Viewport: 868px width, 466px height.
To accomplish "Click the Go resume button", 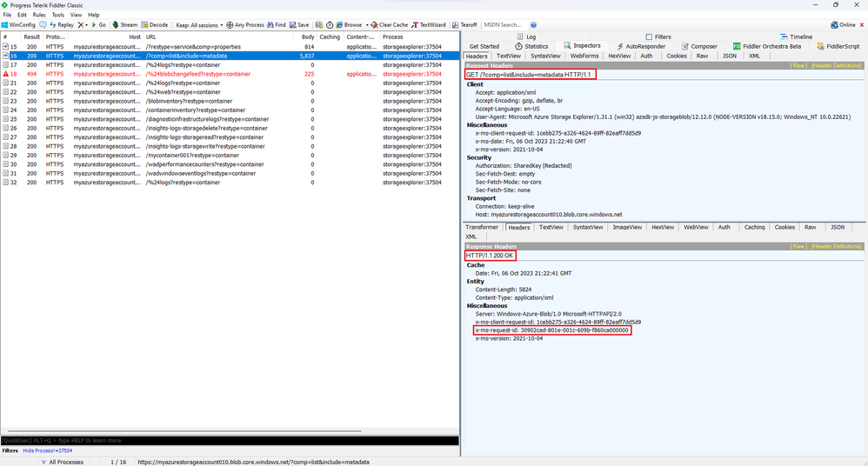I will (98, 25).
